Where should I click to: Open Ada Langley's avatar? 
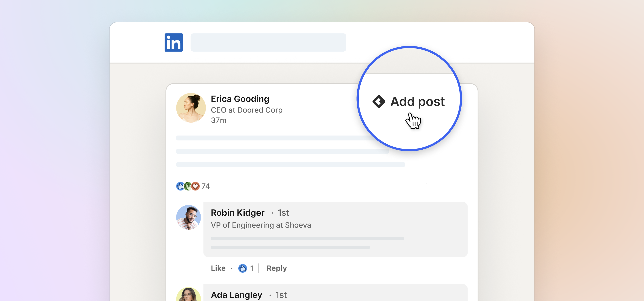click(189, 294)
